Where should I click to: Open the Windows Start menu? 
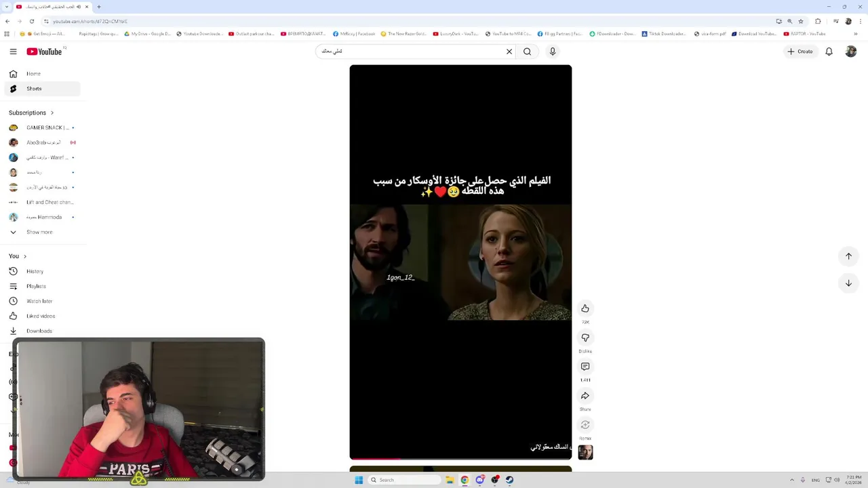[x=359, y=480]
